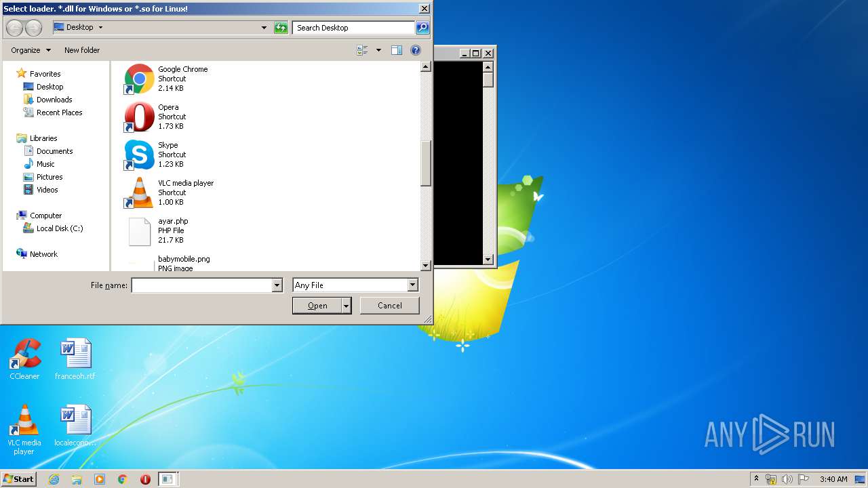Open the Action Center flag icon
The width and height of the screenshot is (868, 488).
coord(803,479)
